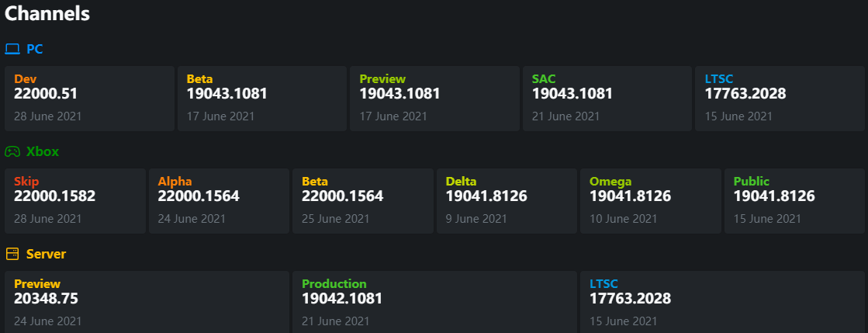Click build number 19042.1081
The image size is (868, 333).
point(342,299)
